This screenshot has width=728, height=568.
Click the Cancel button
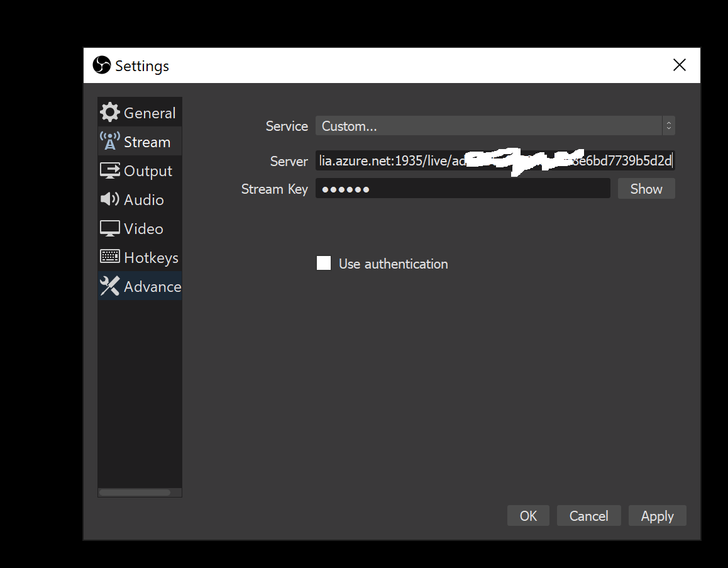[588, 516]
